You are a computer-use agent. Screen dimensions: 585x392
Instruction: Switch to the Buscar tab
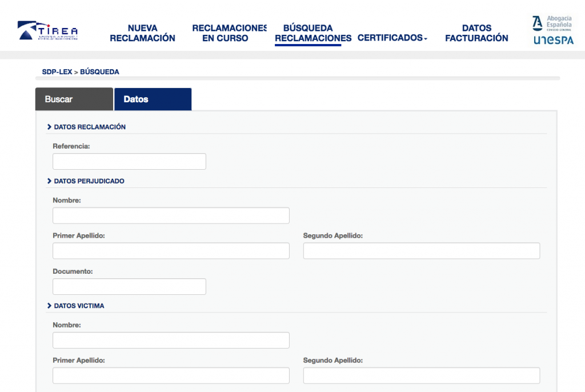click(x=74, y=99)
